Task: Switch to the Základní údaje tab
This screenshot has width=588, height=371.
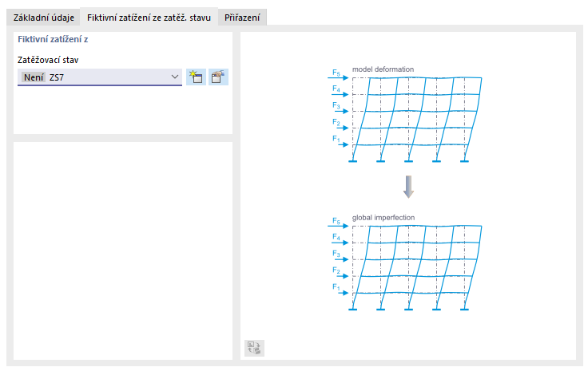Action: click(42, 17)
